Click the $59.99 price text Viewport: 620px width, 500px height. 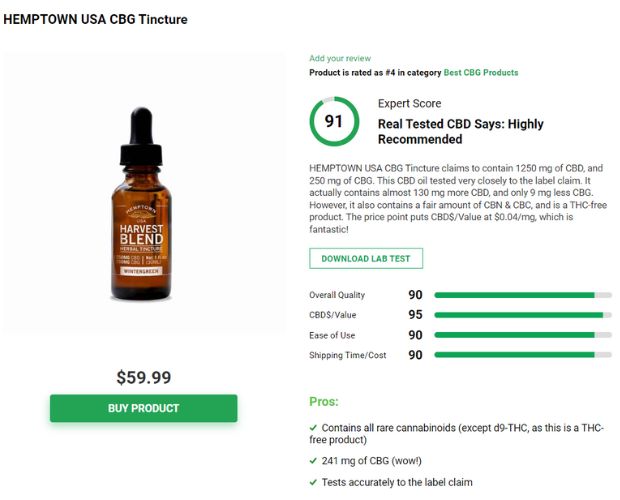coord(144,377)
